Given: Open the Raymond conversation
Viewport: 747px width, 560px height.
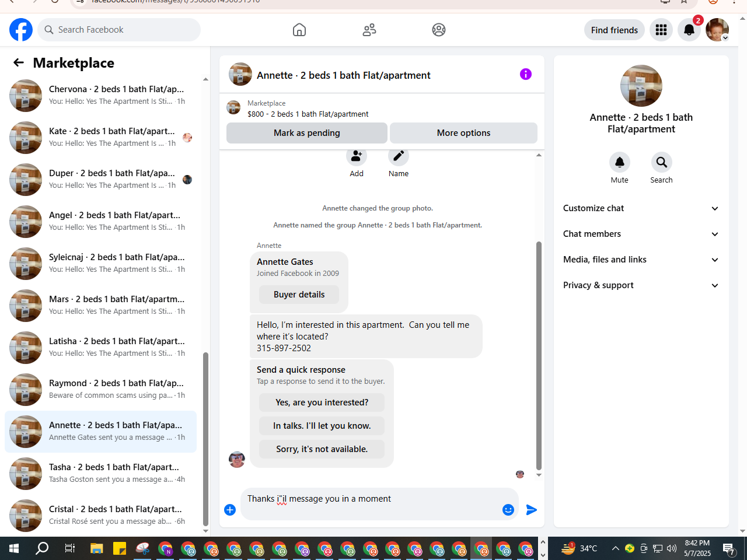Looking at the screenshot, I should (x=100, y=390).
